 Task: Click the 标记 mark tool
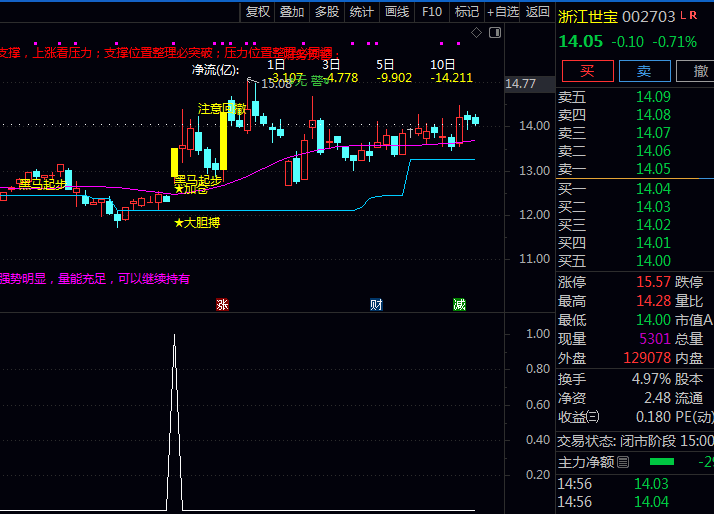point(467,12)
